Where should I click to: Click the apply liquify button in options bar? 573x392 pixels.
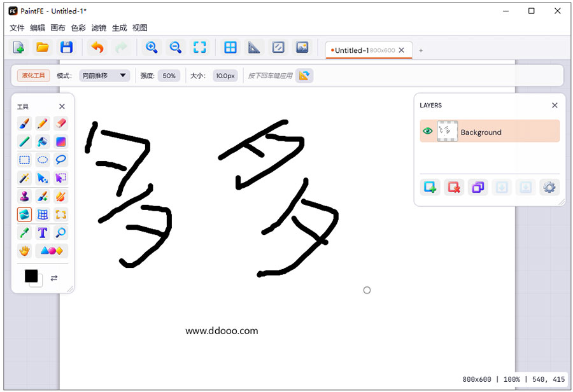tap(304, 76)
